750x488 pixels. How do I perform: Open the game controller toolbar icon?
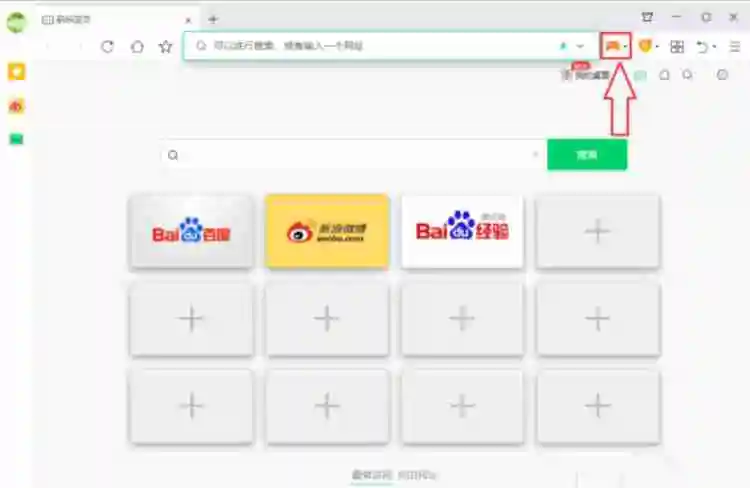click(x=612, y=46)
